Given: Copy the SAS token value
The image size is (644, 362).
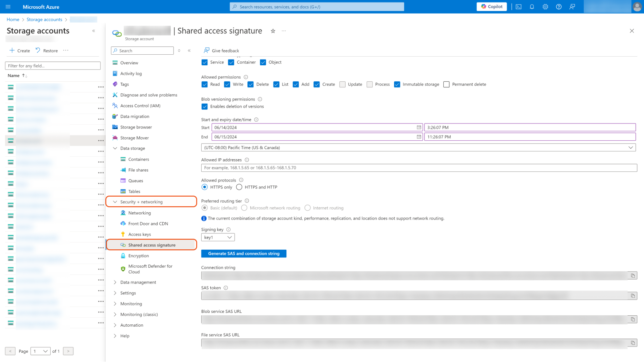Looking at the screenshot, I should [x=632, y=296].
